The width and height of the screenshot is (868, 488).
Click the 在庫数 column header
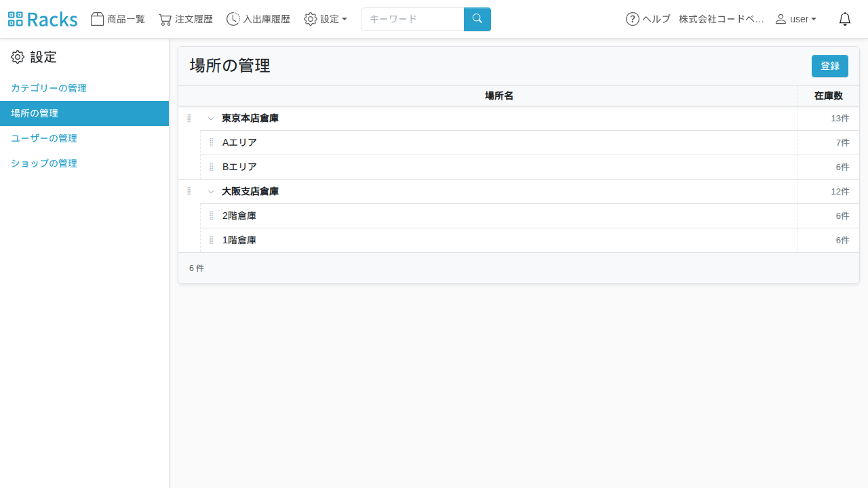[829, 96]
